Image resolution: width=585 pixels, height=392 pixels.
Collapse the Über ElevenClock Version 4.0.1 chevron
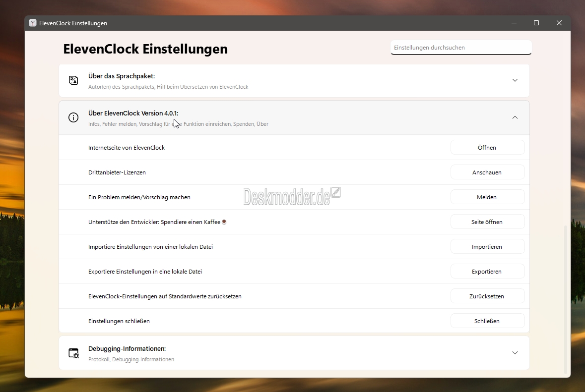(x=515, y=117)
